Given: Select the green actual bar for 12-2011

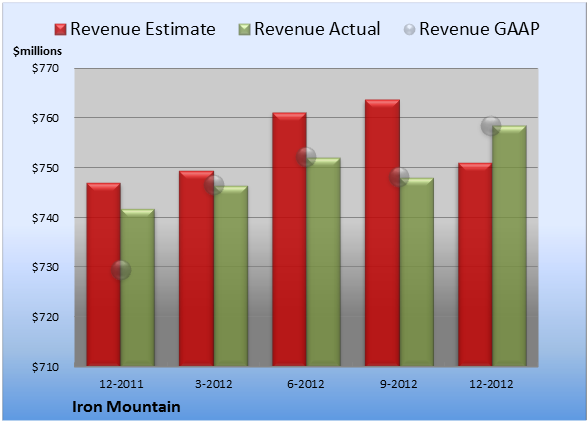Looking at the screenshot, I should pos(138,287).
